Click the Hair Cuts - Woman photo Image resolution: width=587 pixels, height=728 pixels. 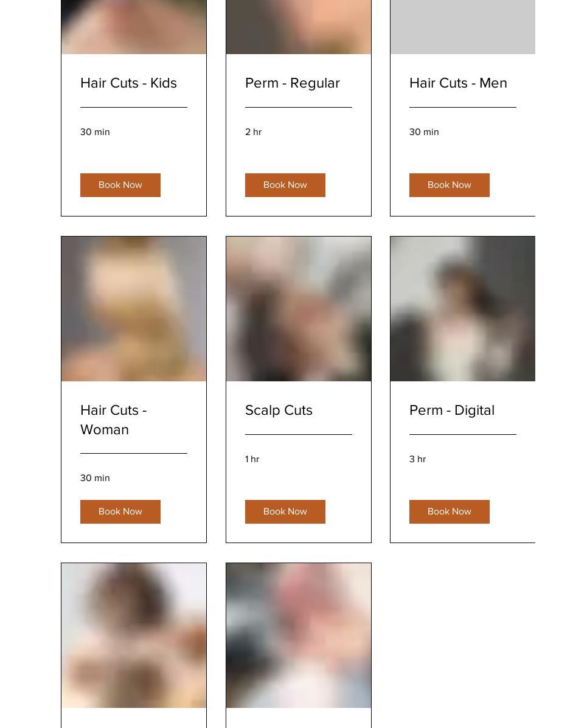click(134, 309)
